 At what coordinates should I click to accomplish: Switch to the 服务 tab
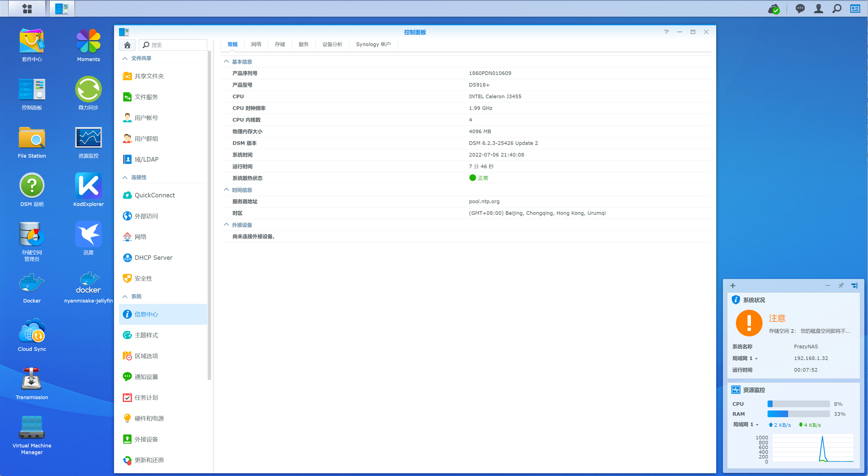303,44
